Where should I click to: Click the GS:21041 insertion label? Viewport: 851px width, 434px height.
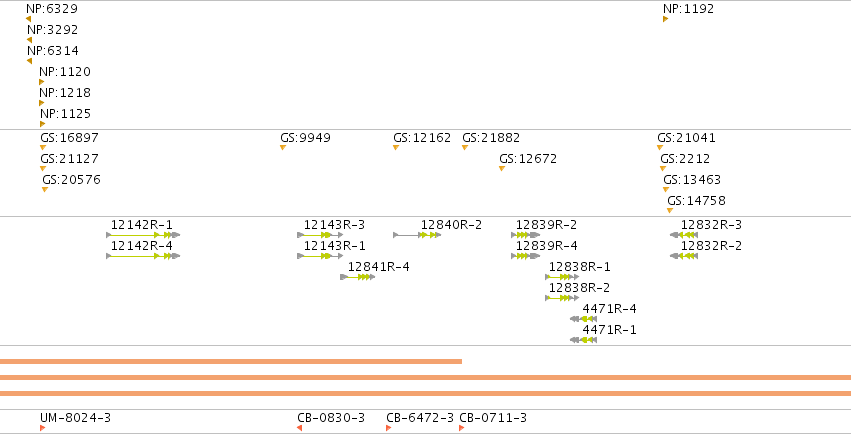click(x=687, y=138)
